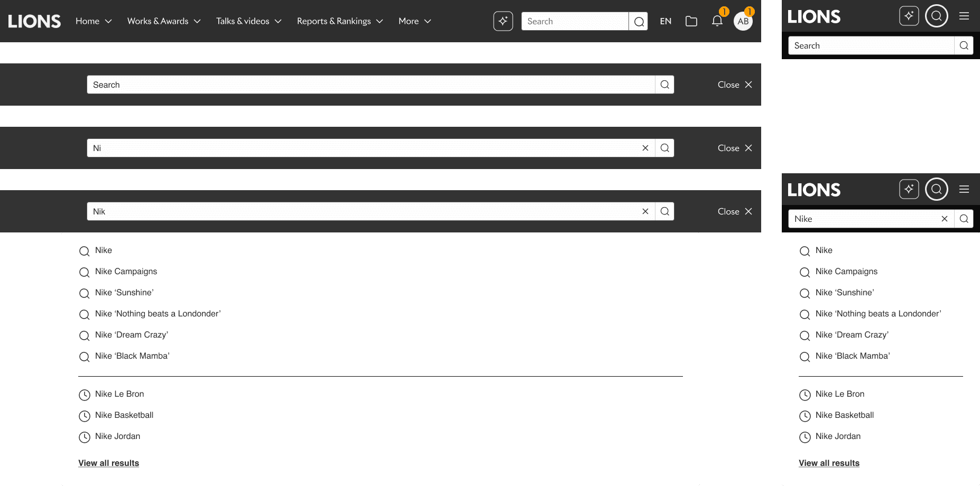Screen dimensions: 980x486
Task: Select desktop recent search 'Nike Le Bron'
Action: [x=112, y=394]
